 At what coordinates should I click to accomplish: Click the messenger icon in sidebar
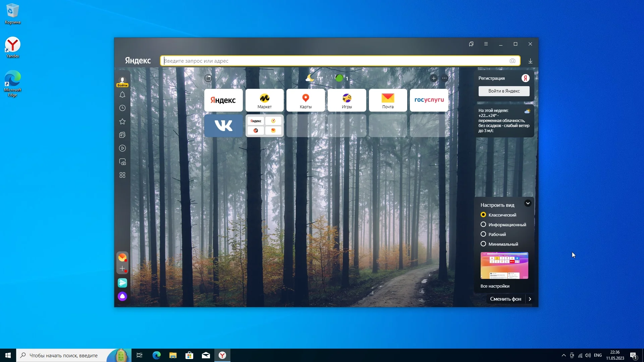coord(122,283)
